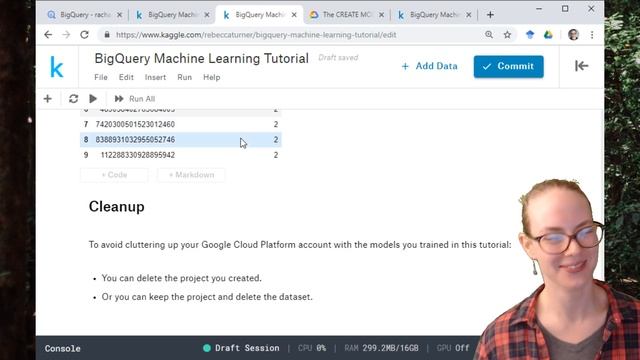Open the Run menu

(x=184, y=77)
